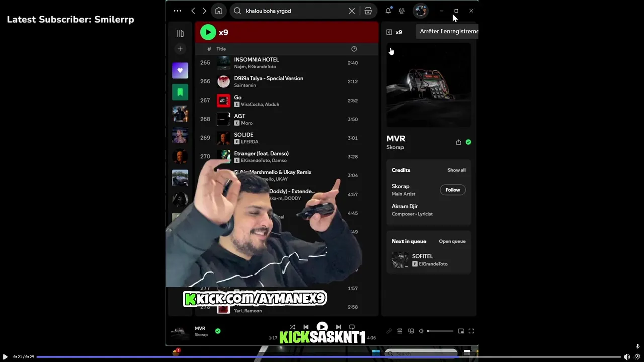Sort by the duration clock icon

click(x=354, y=49)
